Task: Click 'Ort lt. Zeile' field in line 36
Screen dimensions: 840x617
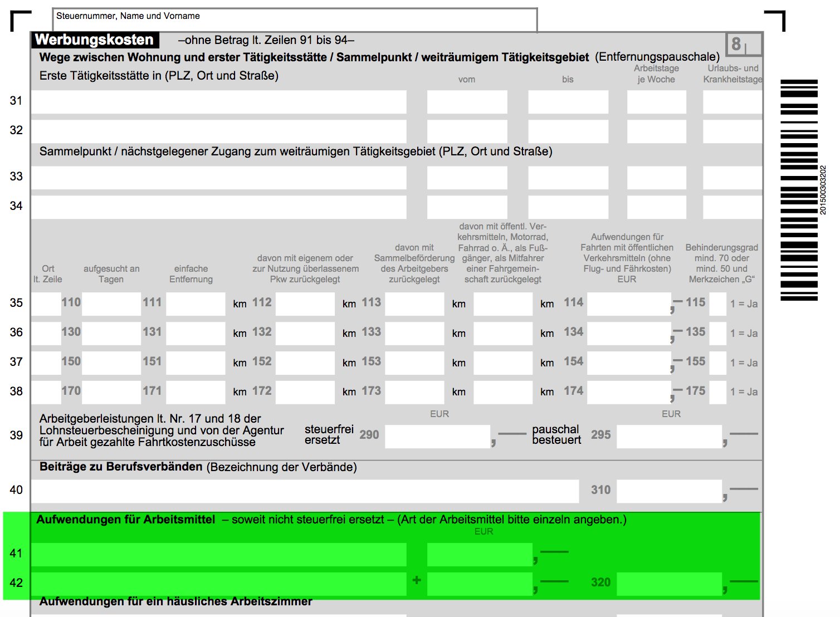Action: (x=46, y=334)
